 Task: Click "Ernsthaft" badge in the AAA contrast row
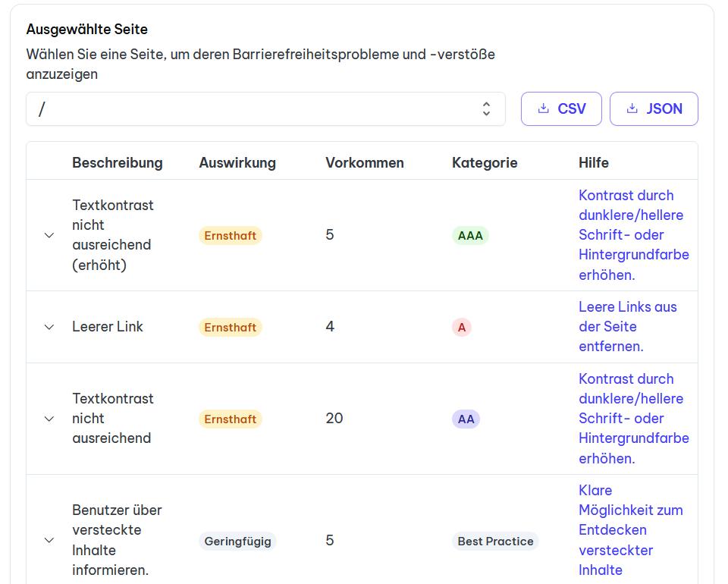[231, 235]
